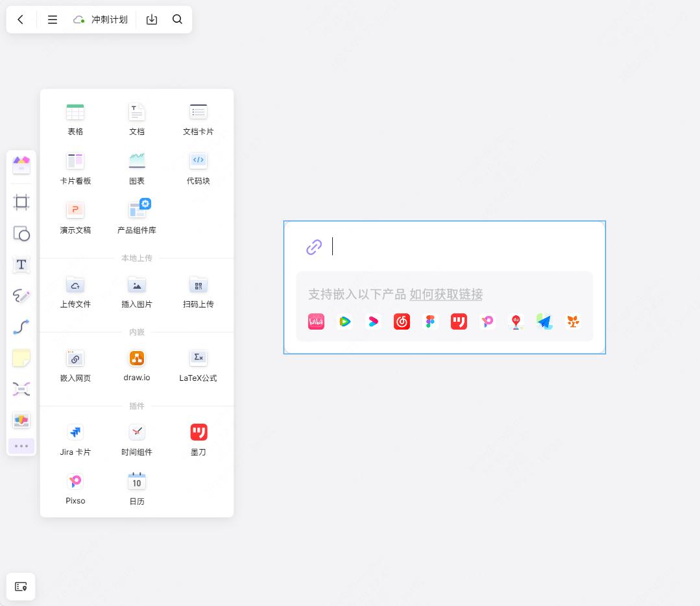Select the Text tool in left toolbar
The height and width of the screenshot is (606, 700).
point(21,265)
